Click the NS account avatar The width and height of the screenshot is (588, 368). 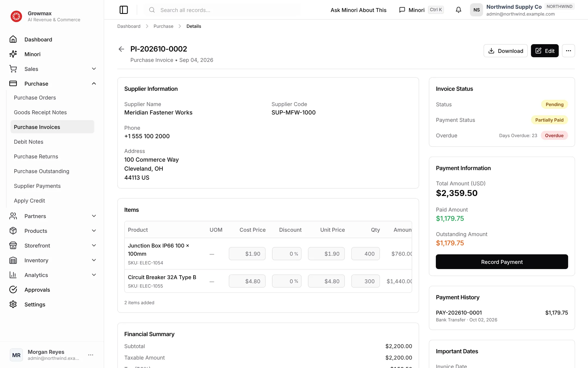(476, 10)
